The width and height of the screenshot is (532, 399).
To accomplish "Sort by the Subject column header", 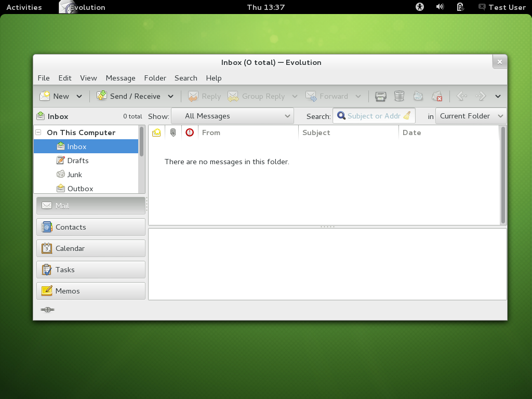I will pos(349,132).
